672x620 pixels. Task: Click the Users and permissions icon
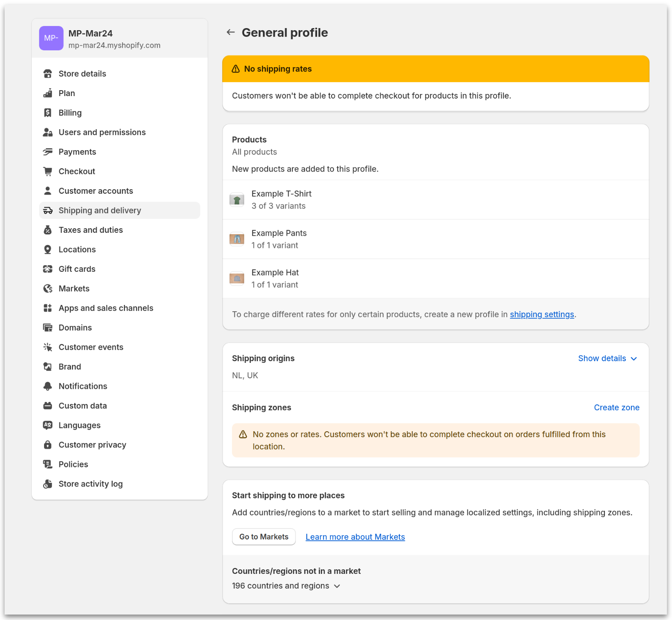coord(47,132)
